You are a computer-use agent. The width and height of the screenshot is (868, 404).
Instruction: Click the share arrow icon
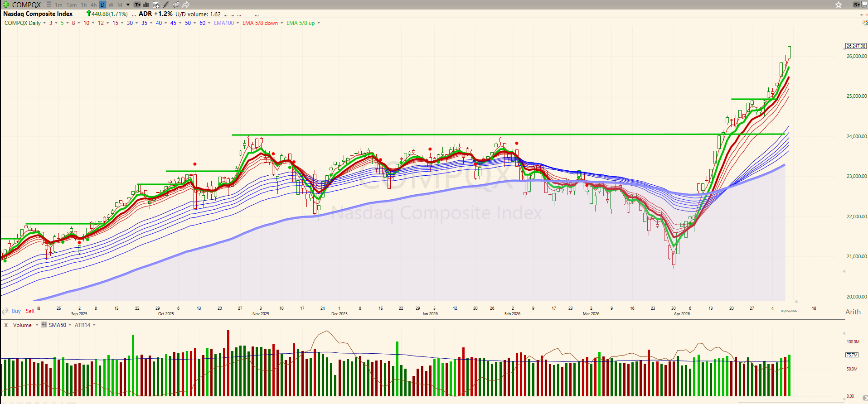(x=186, y=5)
